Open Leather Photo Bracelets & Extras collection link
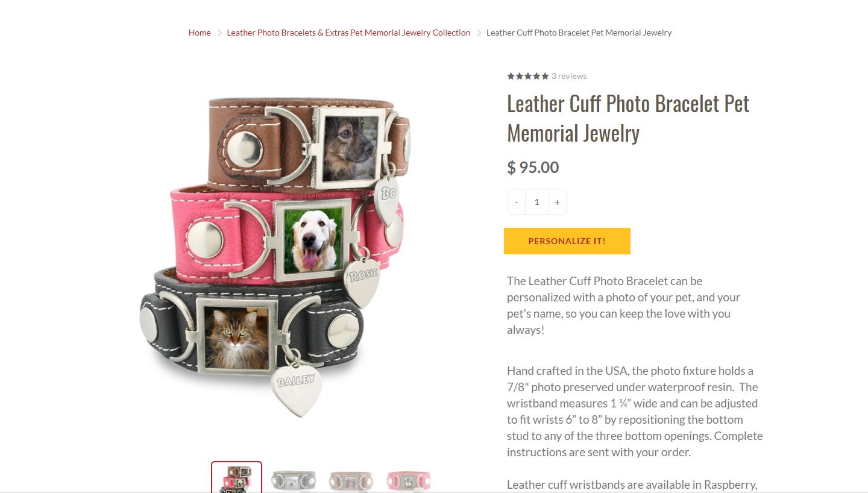This screenshot has width=868, height=493. click(x=348, y=33)
